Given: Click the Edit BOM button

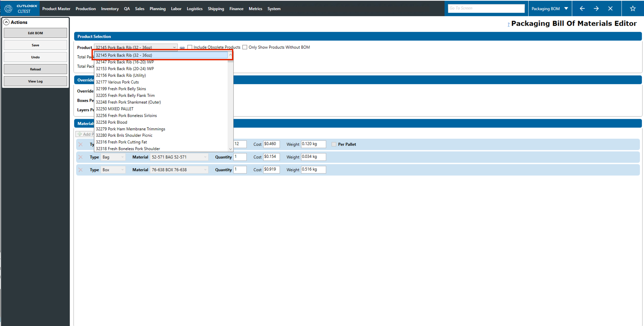Looking at the screenshot, I should [35, 33].
